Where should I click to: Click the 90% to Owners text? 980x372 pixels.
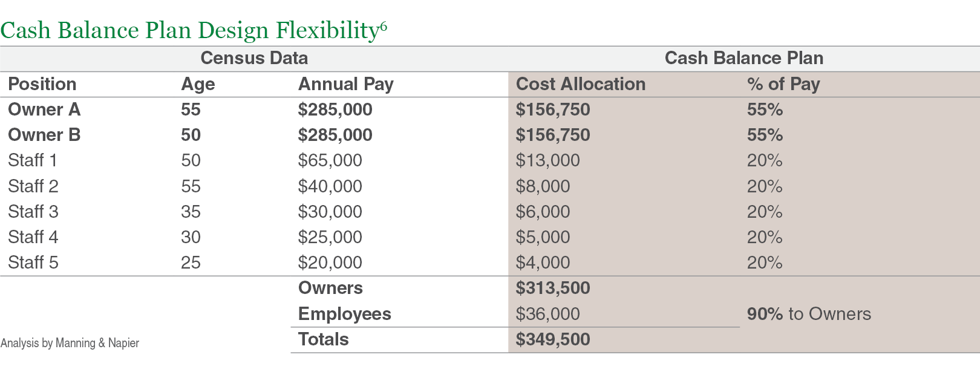click(809, 314)
